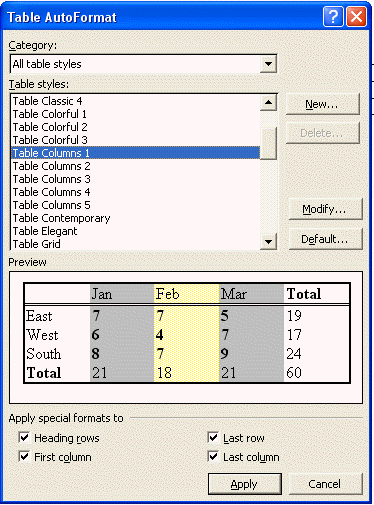Cancel the AutoFormat dialog
This screenshot has width=374, height=505.
click(325, 484)
